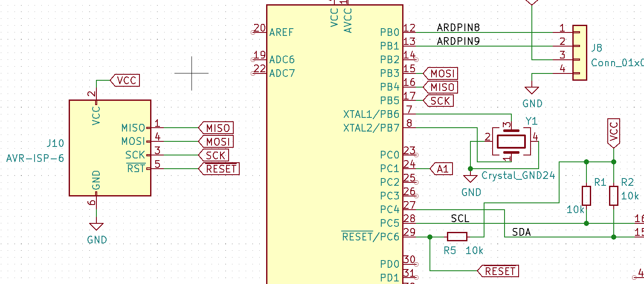Click the junction dot left of GND under crystal
644x284 pixels.
click(x=470, y=168)
